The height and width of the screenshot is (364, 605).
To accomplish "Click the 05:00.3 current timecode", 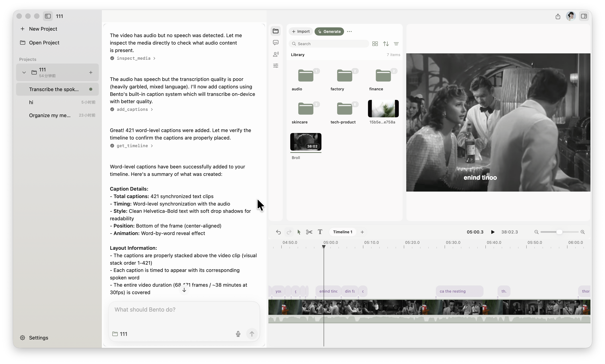I will tap(475, 232).
